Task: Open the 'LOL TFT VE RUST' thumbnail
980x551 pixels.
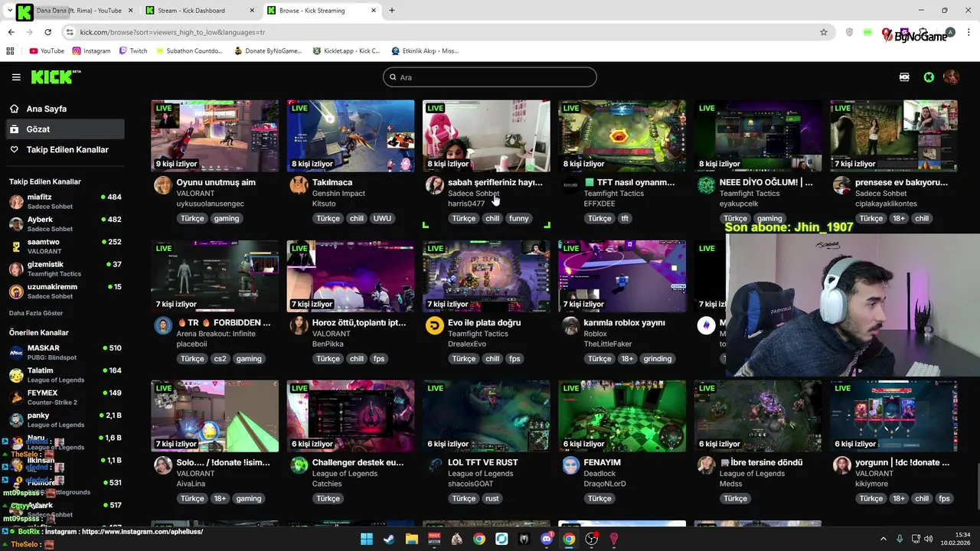Action: click(486, 416)
